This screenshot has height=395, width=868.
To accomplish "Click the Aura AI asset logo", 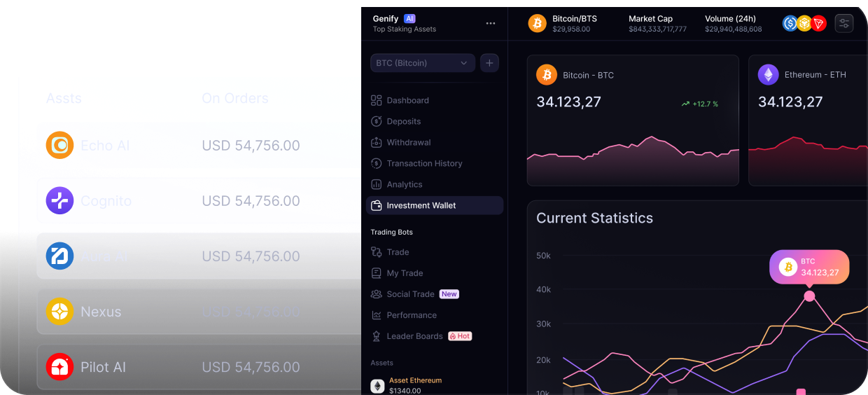I will tap(59, 256).
